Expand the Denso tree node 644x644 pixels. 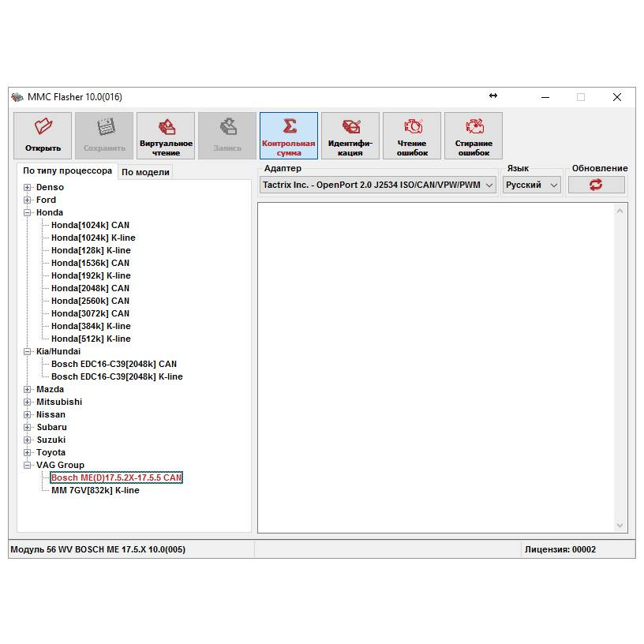28,188
